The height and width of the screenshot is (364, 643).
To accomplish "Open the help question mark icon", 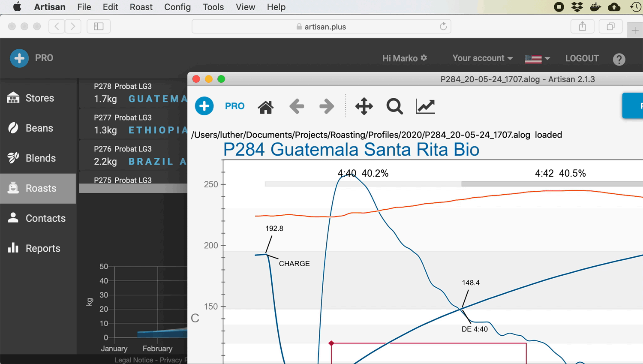I will [619, 59].
